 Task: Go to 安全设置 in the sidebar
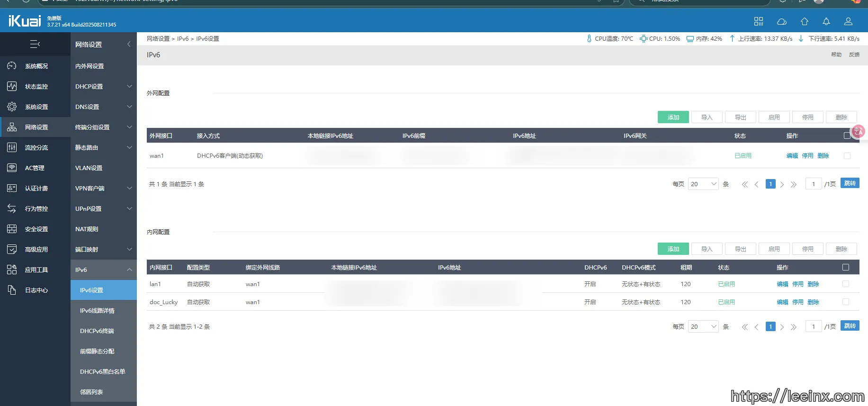pos(36,229)
